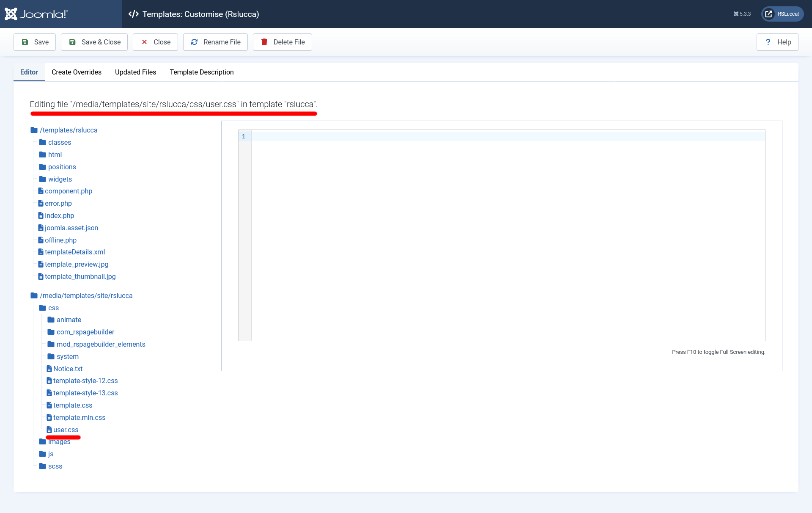Click into line 1 of code editor

507,136
